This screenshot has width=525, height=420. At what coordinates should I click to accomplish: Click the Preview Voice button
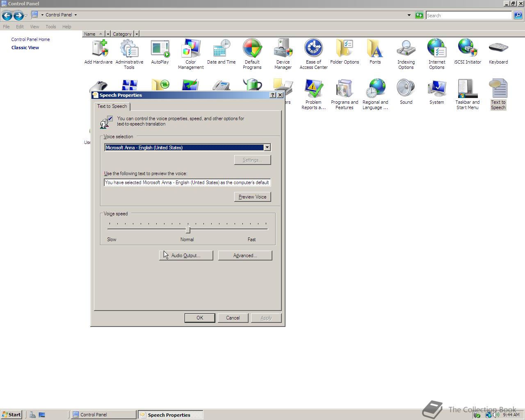click(252, 197)
